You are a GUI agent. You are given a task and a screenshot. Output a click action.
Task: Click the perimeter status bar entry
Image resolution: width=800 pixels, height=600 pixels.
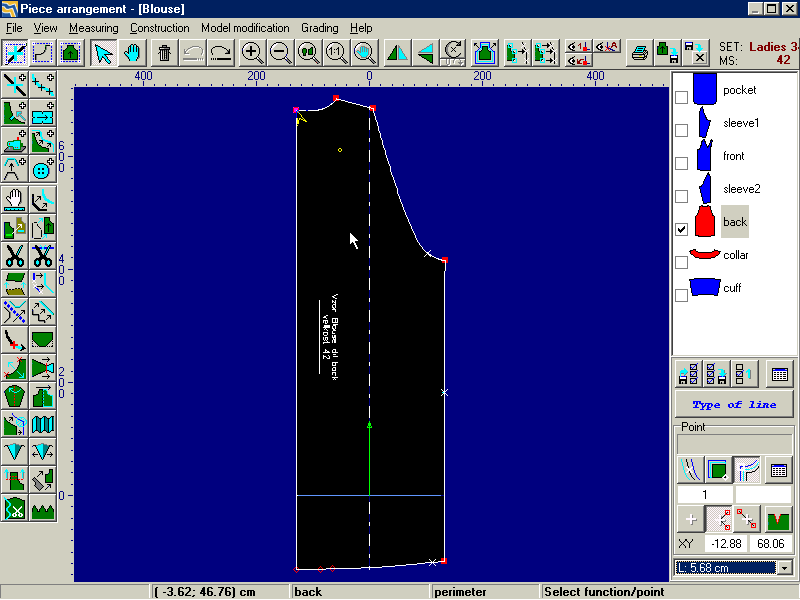460,592
